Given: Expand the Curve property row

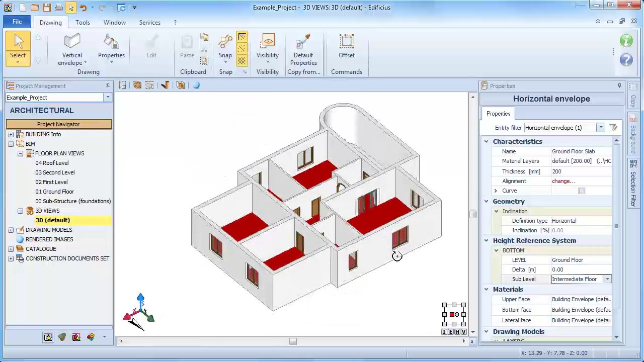Looking at the screenshot, I should (496, 191).
